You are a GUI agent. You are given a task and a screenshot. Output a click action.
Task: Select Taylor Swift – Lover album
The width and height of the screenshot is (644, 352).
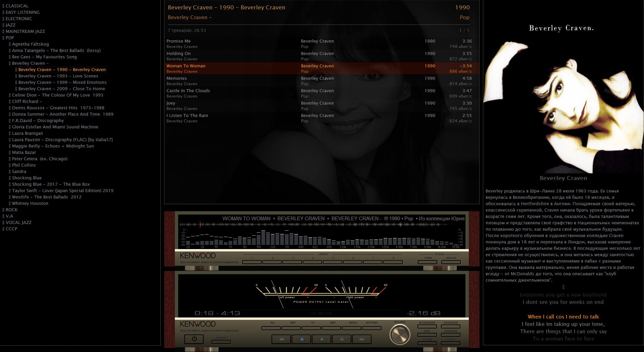(x=63, y=191)
